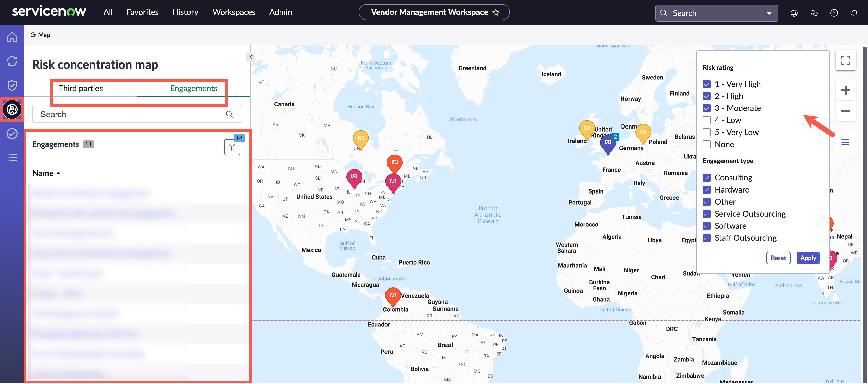
Task: Open the list sidebar icon
Action: coord(12,158)
